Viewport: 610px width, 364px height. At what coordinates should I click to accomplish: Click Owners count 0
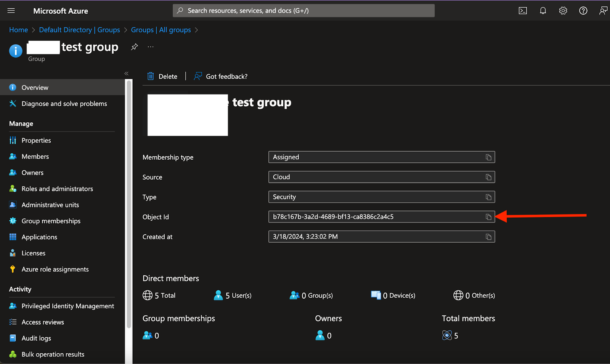tap(324, 335)
